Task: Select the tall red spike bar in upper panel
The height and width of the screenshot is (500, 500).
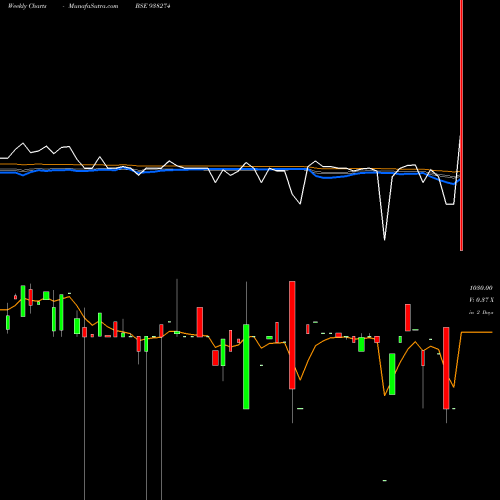Action: click(x=461, y=125)
